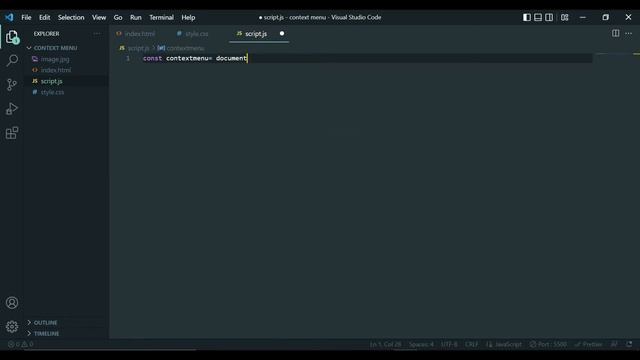Open image.jpg in the explorer

click(x=55, y=59)
